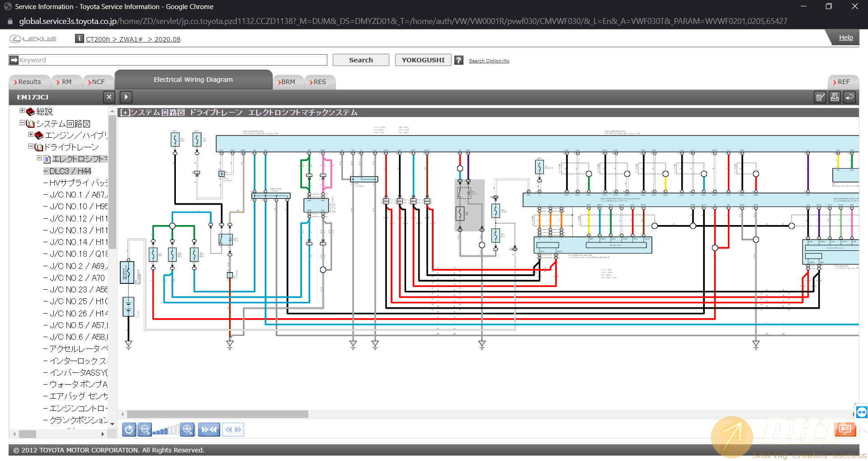The image size is (868, 461).
Task: Open the side panel play arrow toggle
Action: (x=126, y=97)
